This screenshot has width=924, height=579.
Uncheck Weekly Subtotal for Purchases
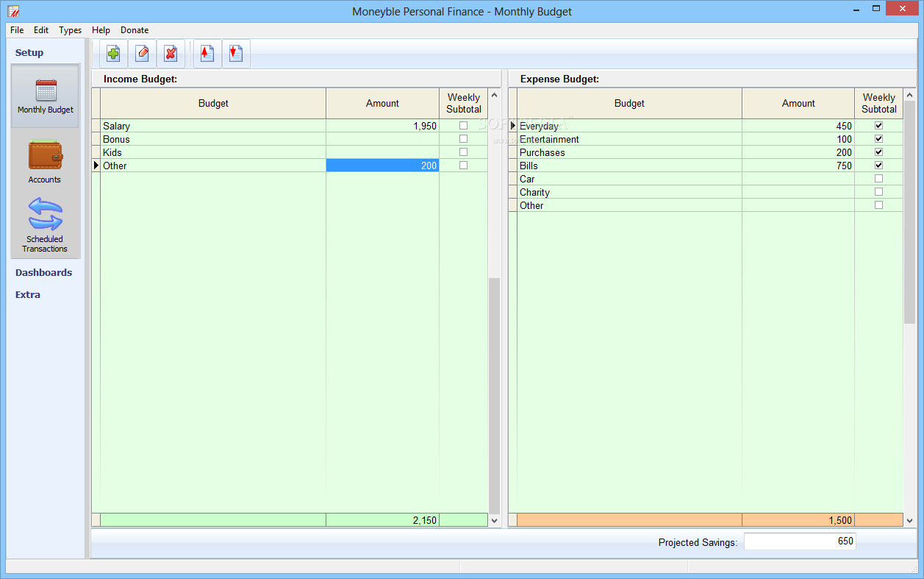click(878, 152)
